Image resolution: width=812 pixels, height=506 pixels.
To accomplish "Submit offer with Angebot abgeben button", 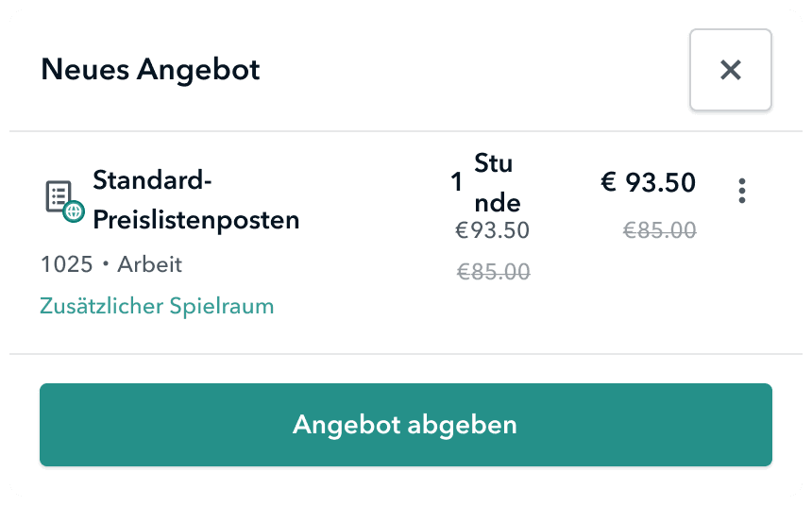I will [x=406, y=425].
